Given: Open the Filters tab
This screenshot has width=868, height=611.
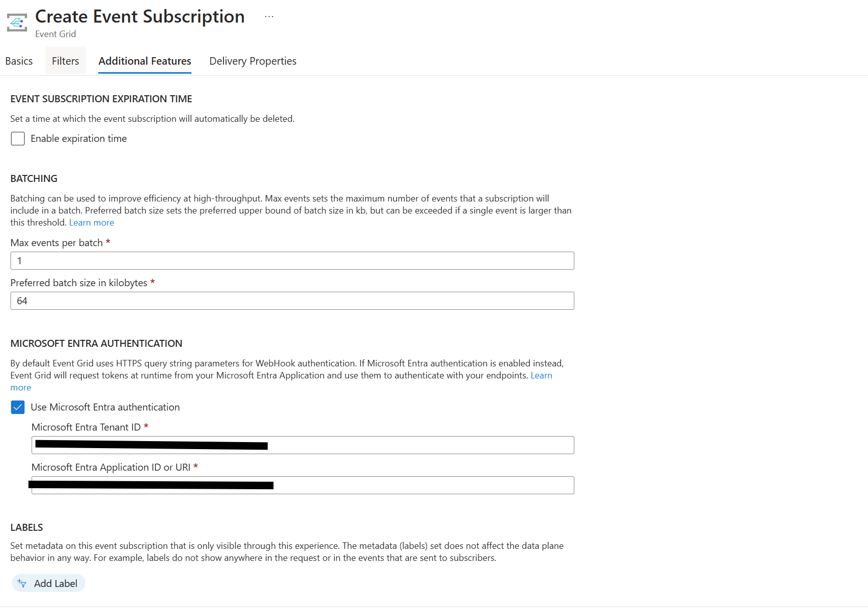Looking at the screenshot, I should tap(66, 61).
